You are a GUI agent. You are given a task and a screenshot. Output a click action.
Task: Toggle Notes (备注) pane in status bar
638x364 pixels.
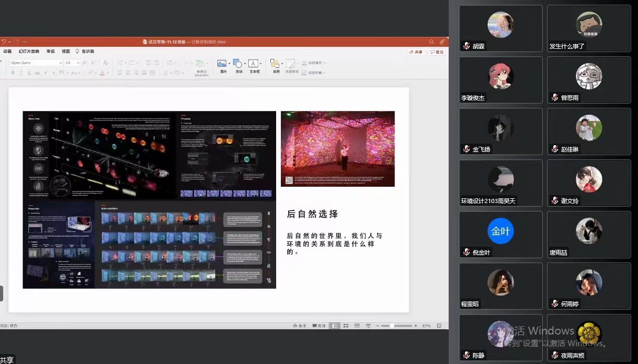click(299, 326)
